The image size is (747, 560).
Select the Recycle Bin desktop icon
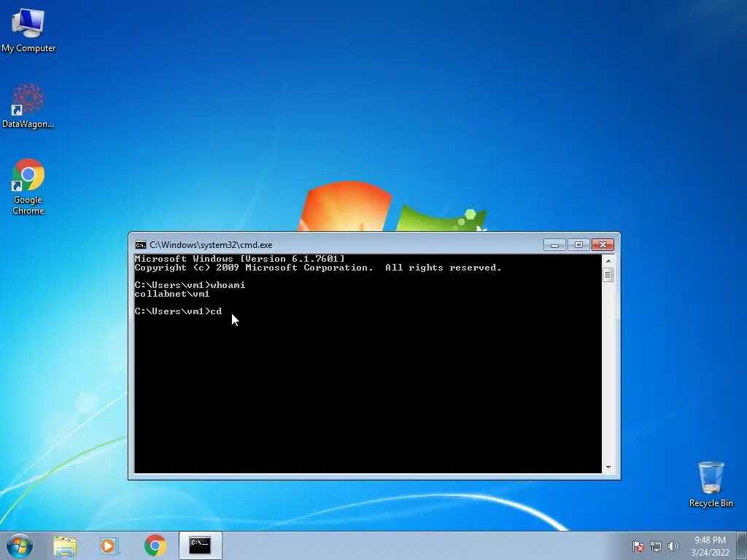pos(711,484)
